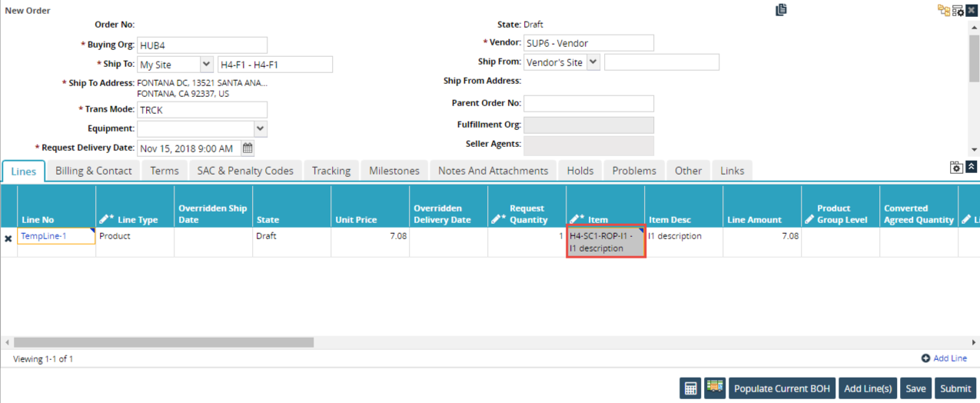Click the Unit Price cell 7.08
The height and width of the screenshot is (403, 980).
370,242
